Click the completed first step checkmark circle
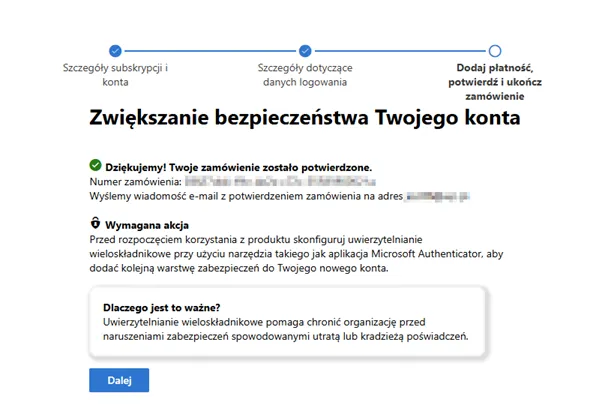Viewport: 605px width, 417px height. tap(115, 50)
